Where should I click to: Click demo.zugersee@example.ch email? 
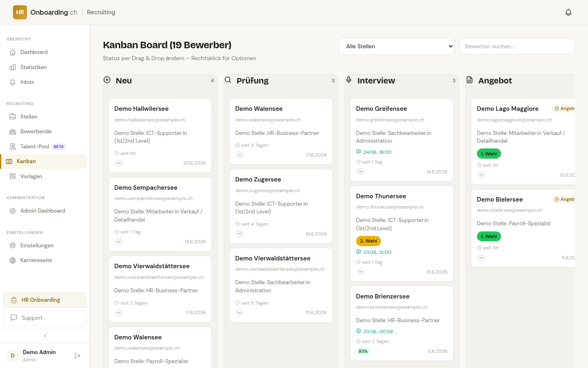(267, 191)
